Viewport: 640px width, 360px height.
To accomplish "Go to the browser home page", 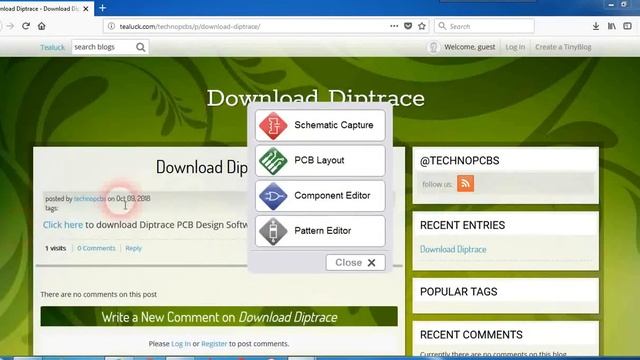I will (x=42, y=26).
